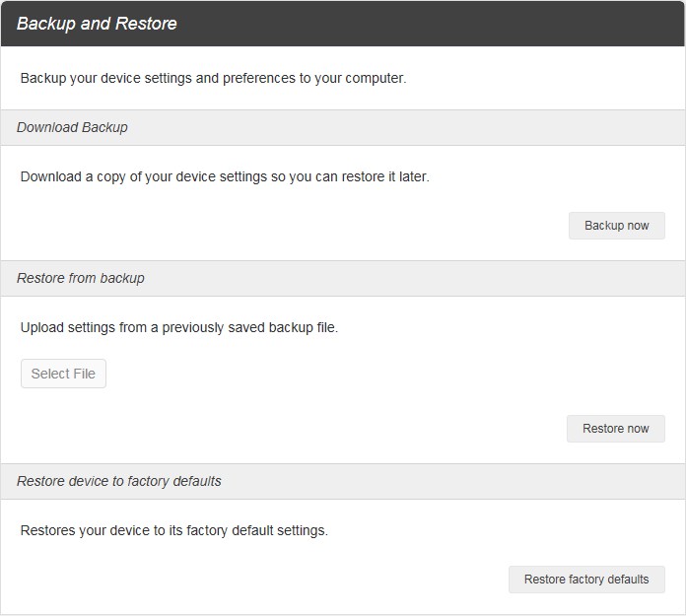This screenshot has width=686, height=616.
Task: Click 'Restores your device to its factory' text
Action: 174,530
